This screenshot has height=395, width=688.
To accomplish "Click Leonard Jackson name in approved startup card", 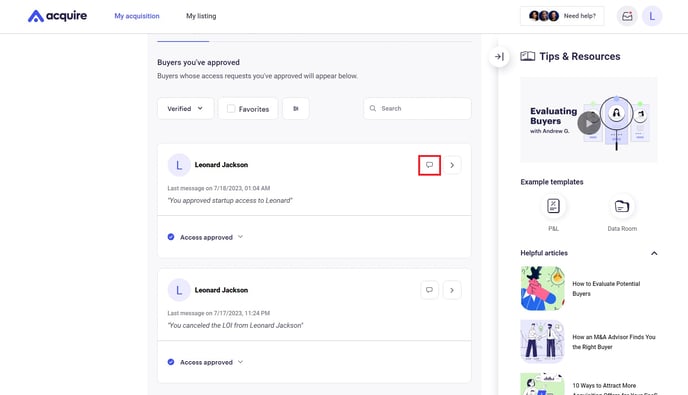I will click(x=221, y=165).
